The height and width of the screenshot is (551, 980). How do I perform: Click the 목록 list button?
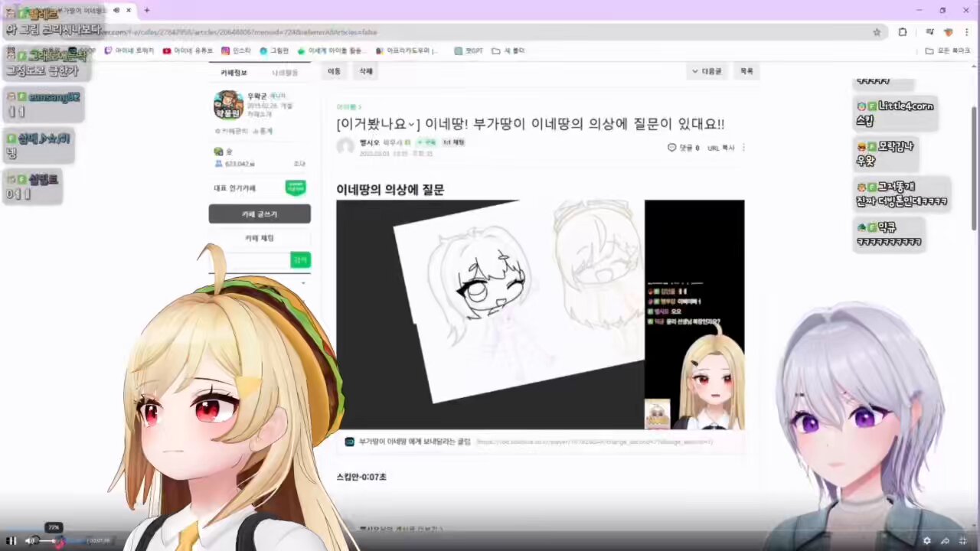[x=746, y=71]
